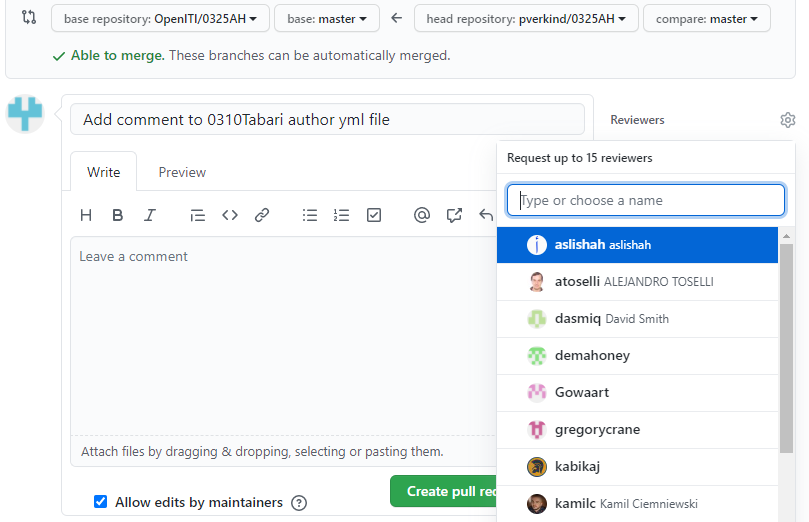The height and width of the screenshot is (522, 809).
Task: Switch to the Write tab
Action: tap(104, 172)
